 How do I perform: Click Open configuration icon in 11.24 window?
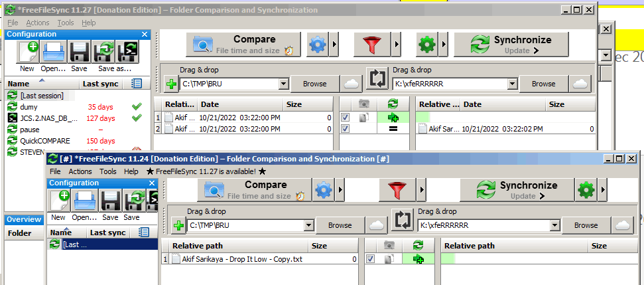tap(85, 201)
